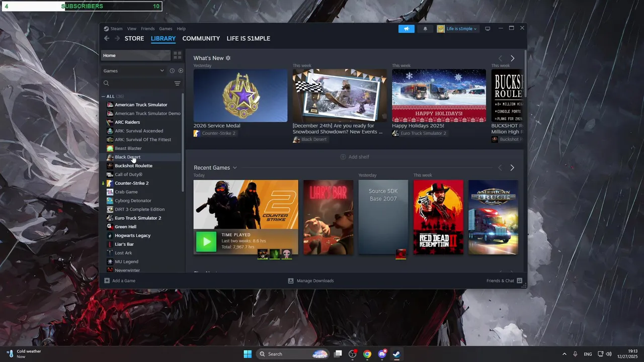
Task: Open the View menu
Action: pyautogui.click(x=131, y=29)
